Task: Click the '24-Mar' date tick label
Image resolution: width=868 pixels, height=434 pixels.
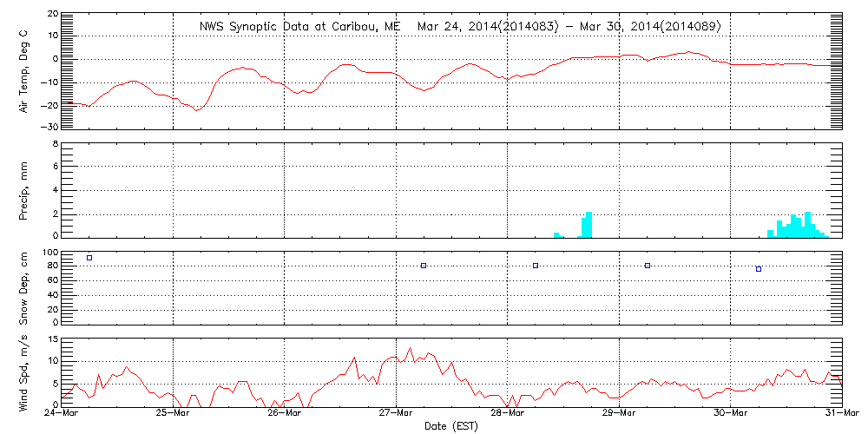Action: pyautogui.click(x=62, y=414)
